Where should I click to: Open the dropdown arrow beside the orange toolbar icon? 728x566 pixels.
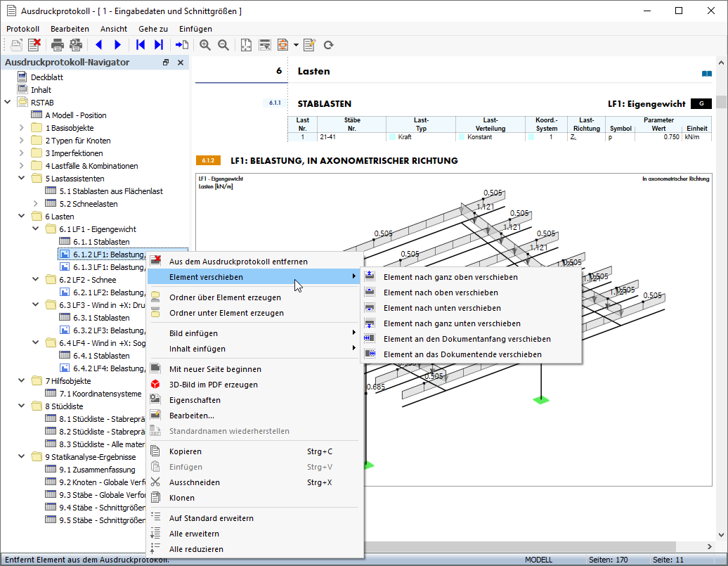tap(296, 45)
